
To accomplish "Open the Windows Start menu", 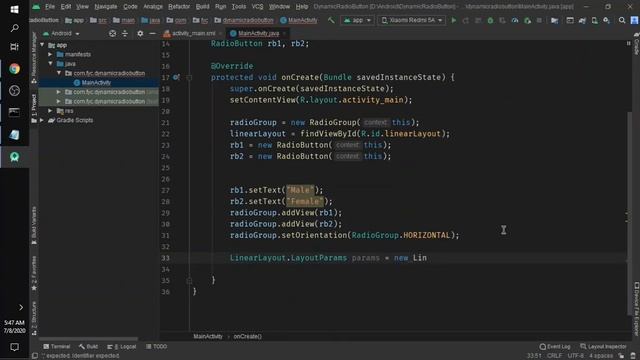I will 14,9.
